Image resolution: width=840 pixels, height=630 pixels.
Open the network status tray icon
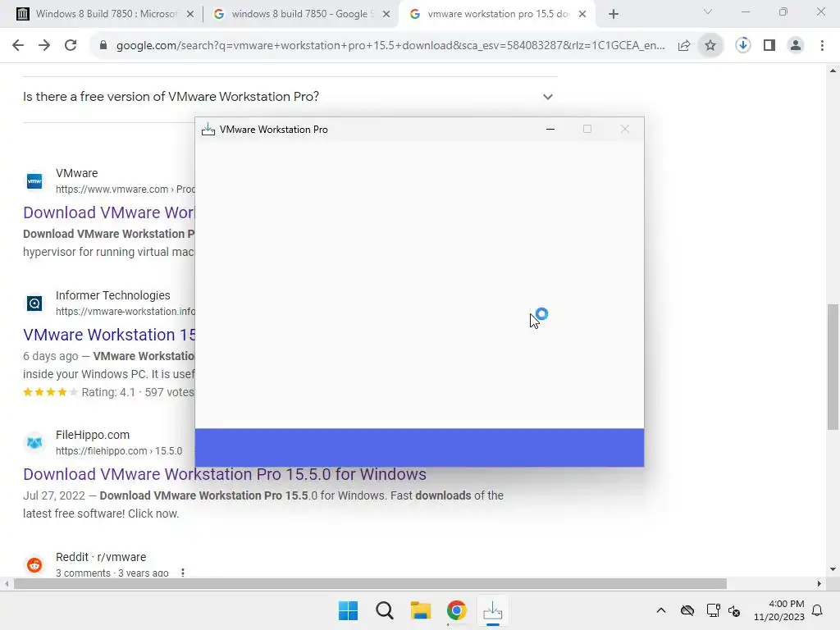coord(713,610)
